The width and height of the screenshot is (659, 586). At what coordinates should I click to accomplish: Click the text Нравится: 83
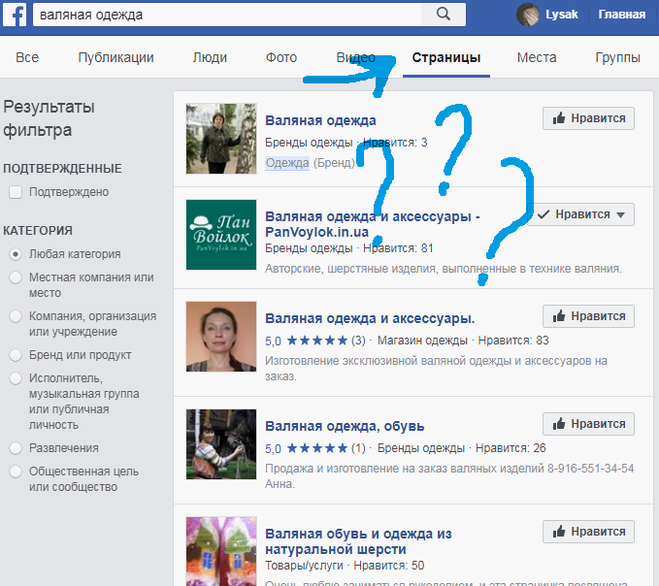(x=514, y=341)
